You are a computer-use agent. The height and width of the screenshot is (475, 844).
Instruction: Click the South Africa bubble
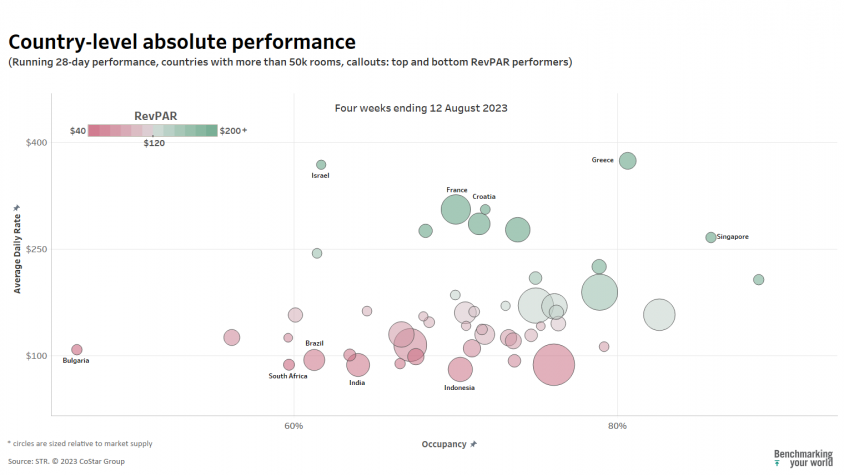tap(289, 365)
